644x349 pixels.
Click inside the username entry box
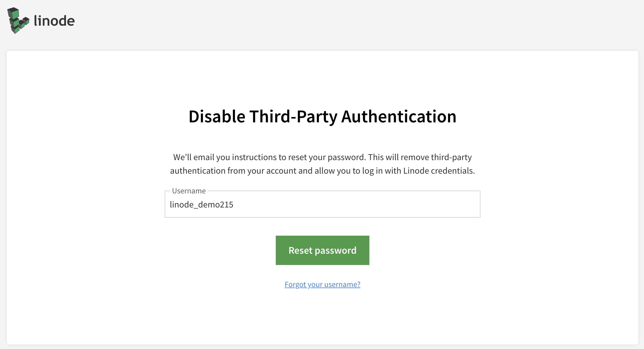[x=322, y=204]
